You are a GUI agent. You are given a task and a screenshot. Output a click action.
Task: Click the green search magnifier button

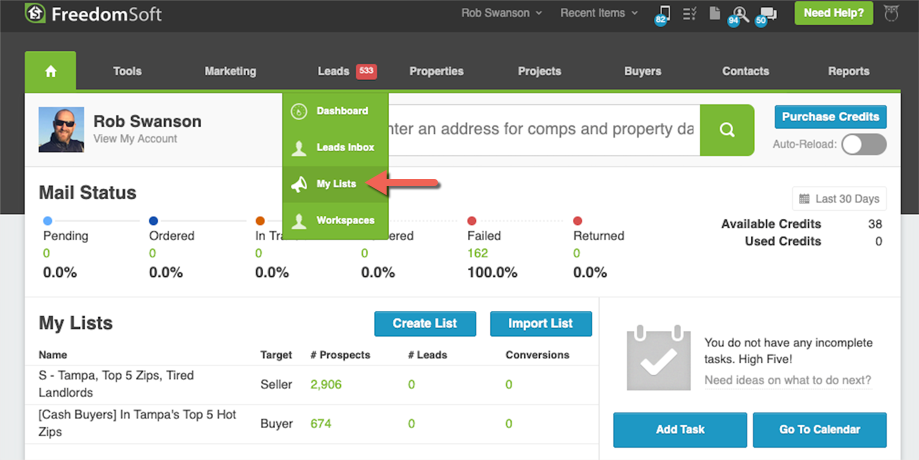click(x=727, y=130)
